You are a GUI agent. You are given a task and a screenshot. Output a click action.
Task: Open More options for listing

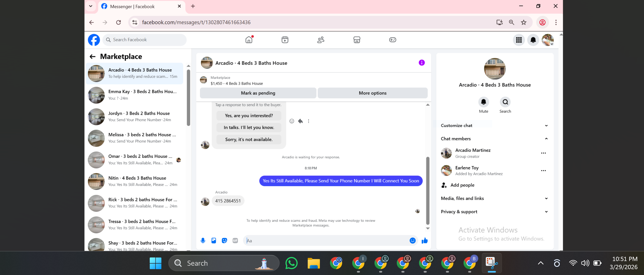click(x=372, y=93)
